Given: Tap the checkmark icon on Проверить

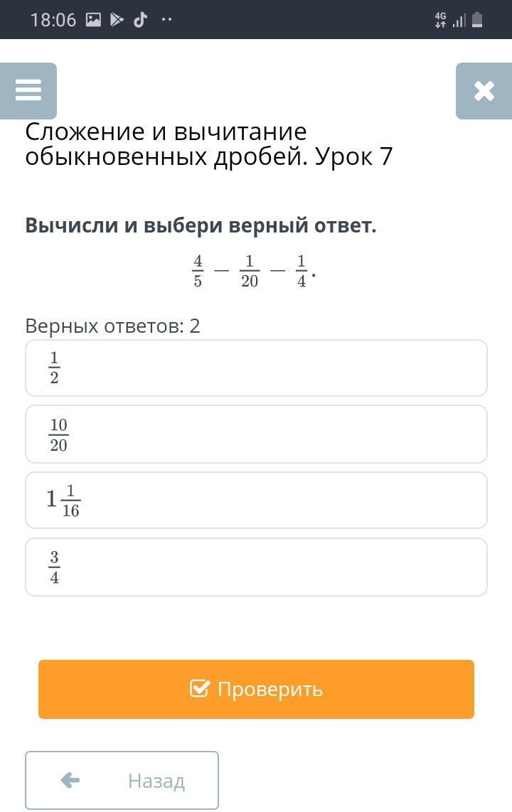Looking at the screenshot, I should 200,688.
